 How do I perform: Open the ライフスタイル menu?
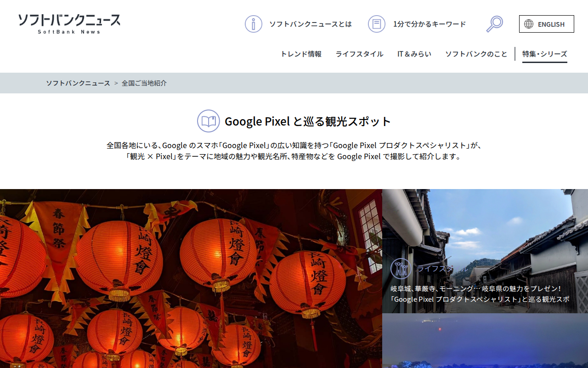[x=359, y=54]
